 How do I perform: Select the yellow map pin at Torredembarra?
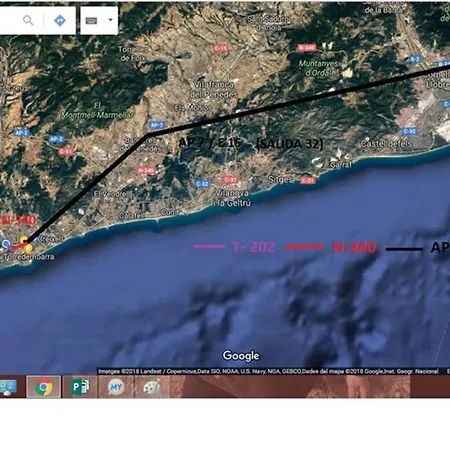(28, 248)
